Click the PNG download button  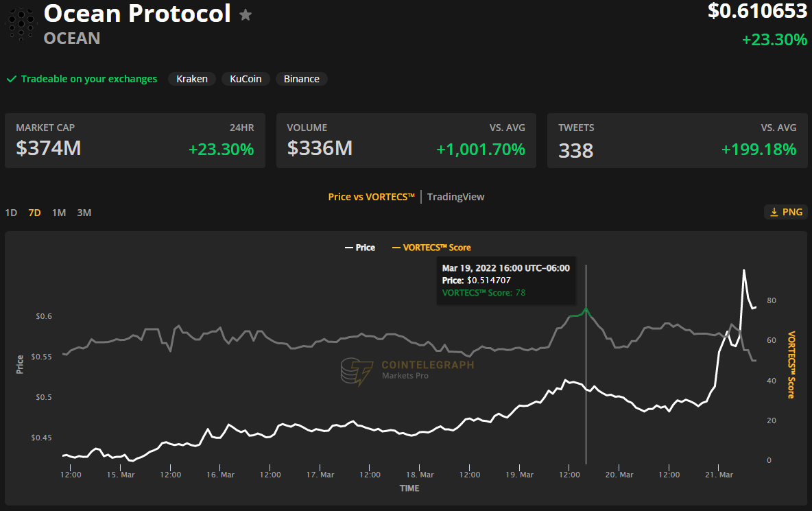click(785, 212)
